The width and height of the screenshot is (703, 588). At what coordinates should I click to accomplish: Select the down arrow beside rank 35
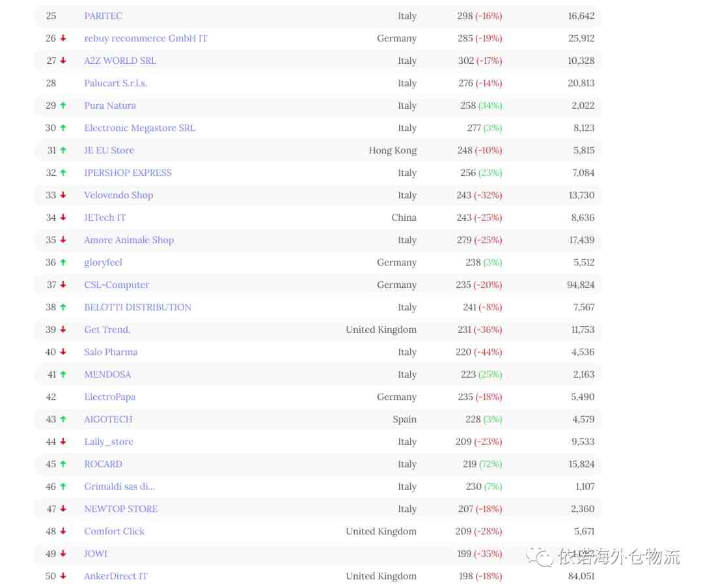coord(63,240)
